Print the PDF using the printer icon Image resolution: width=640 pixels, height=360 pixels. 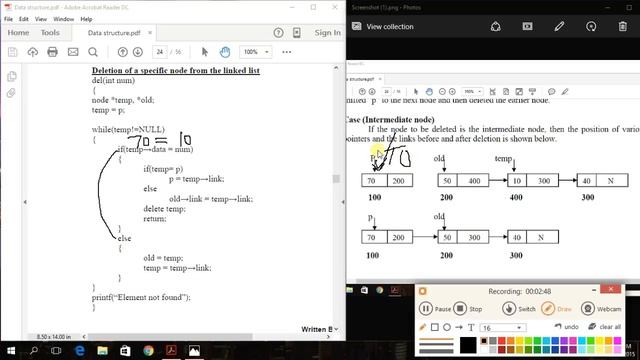pos(52,52)
